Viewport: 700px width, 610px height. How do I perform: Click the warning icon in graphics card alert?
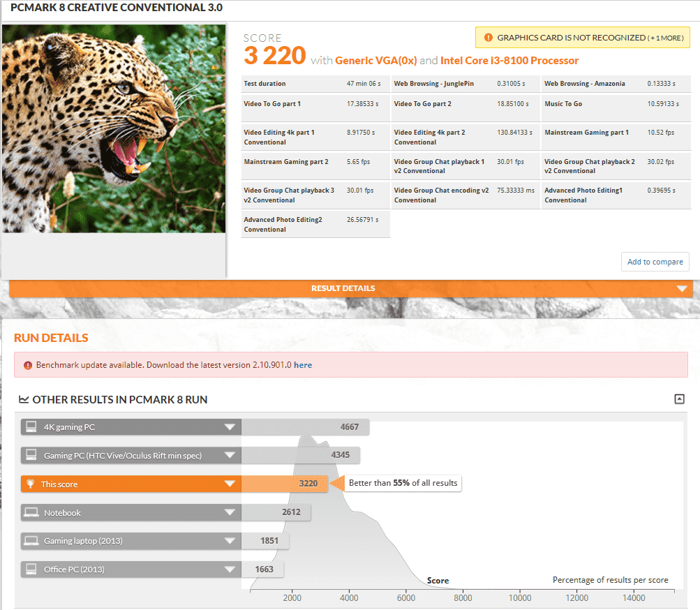click(x=487, y=38)
